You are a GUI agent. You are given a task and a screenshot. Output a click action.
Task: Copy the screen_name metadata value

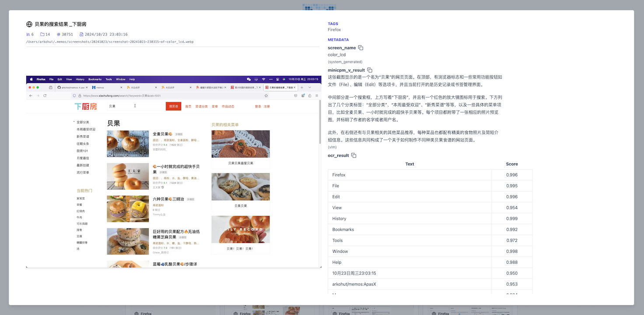(x=360, y=48)
